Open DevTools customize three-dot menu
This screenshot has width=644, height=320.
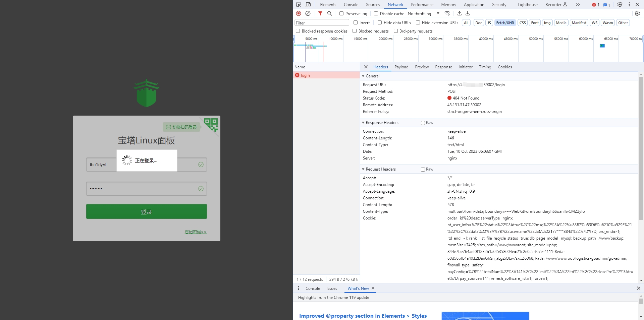[x=629, y=4]
